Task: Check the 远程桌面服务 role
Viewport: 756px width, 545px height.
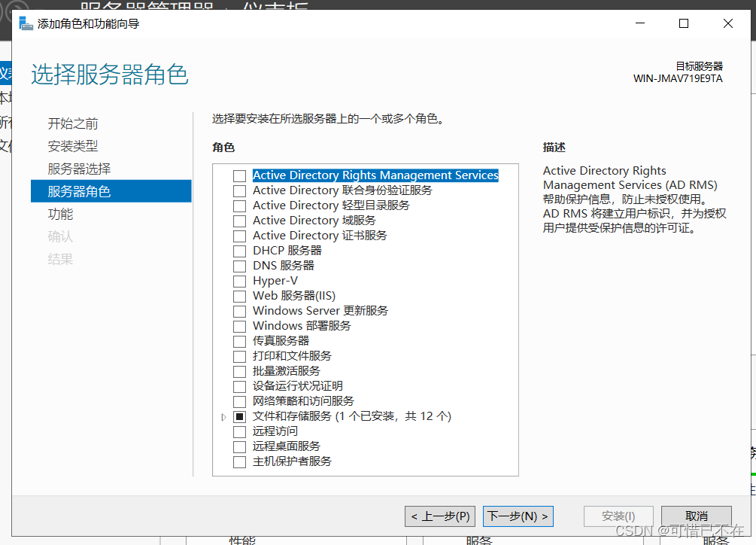Action: (x=240, y=446)
